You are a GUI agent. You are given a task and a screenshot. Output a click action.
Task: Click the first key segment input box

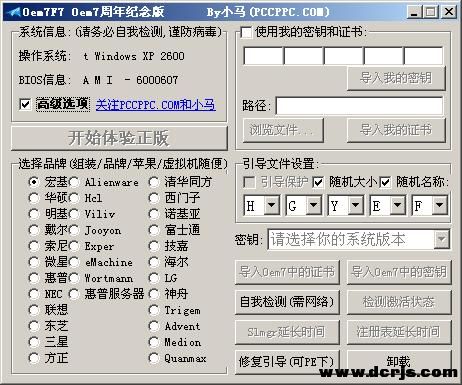(x=263, y=56)
